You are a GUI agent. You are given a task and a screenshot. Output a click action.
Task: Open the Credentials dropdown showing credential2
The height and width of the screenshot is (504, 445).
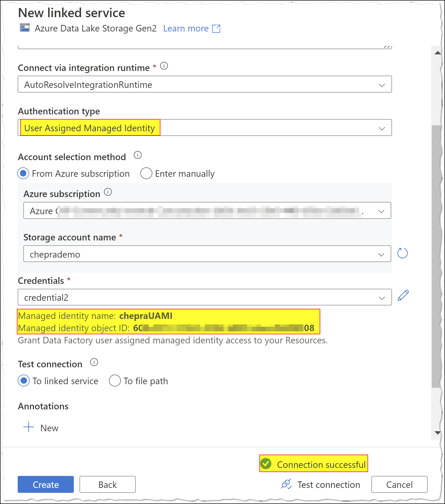point(205,297)
